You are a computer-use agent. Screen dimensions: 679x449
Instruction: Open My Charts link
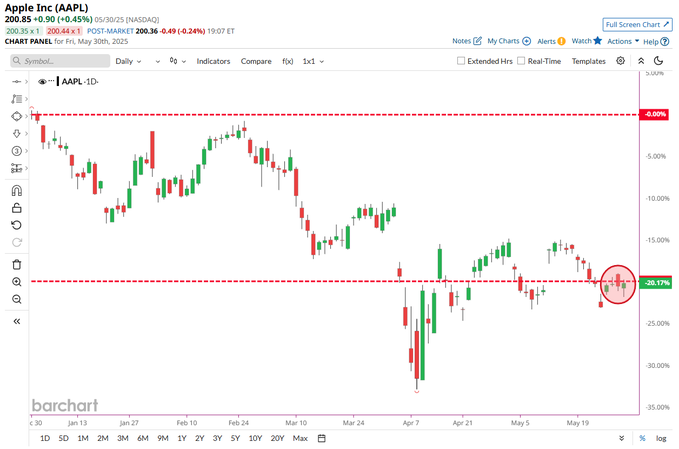pos(509,41)
